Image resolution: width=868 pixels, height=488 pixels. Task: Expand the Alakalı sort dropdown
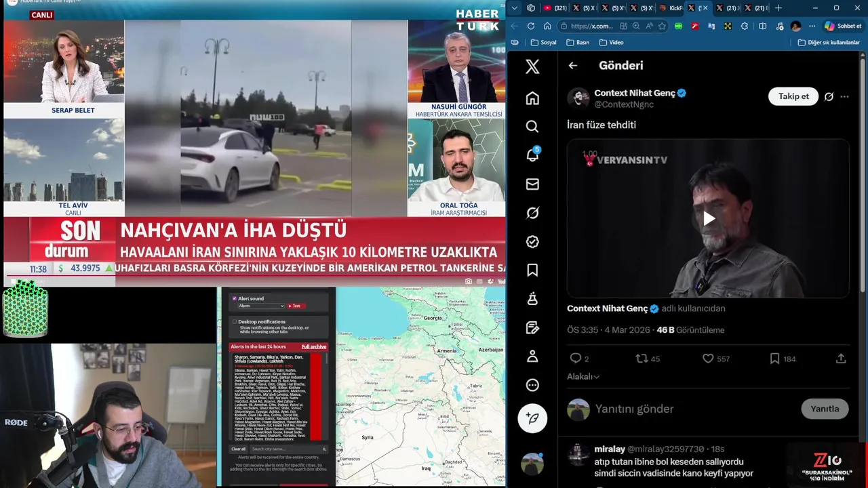click(583, 377)
